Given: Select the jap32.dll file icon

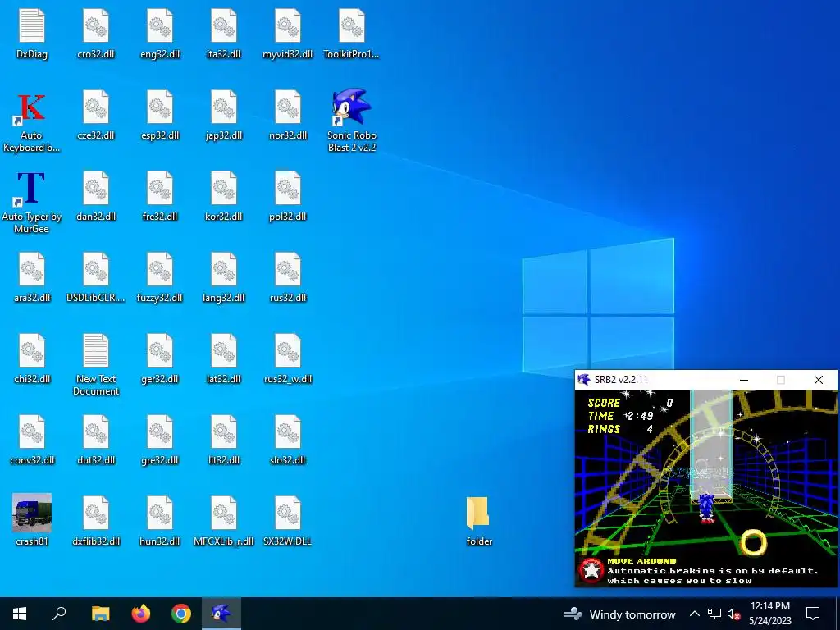Looking at the screenshot, I should click(224, 107).
